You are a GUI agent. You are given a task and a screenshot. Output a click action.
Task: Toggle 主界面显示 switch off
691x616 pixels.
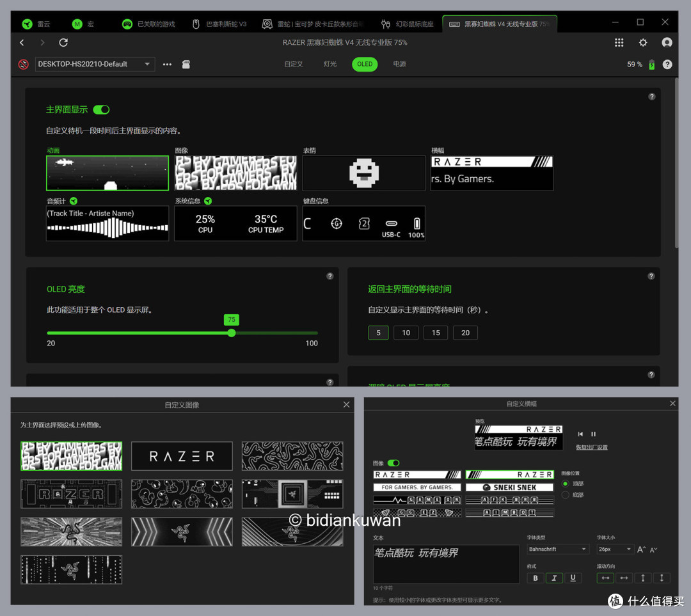pyautogui.click(x=101, y=110)
